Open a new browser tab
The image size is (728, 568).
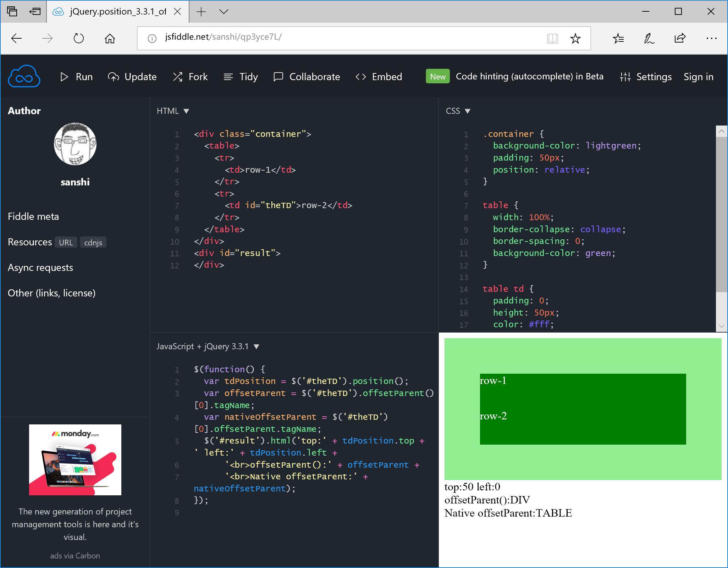coord(201,12)
